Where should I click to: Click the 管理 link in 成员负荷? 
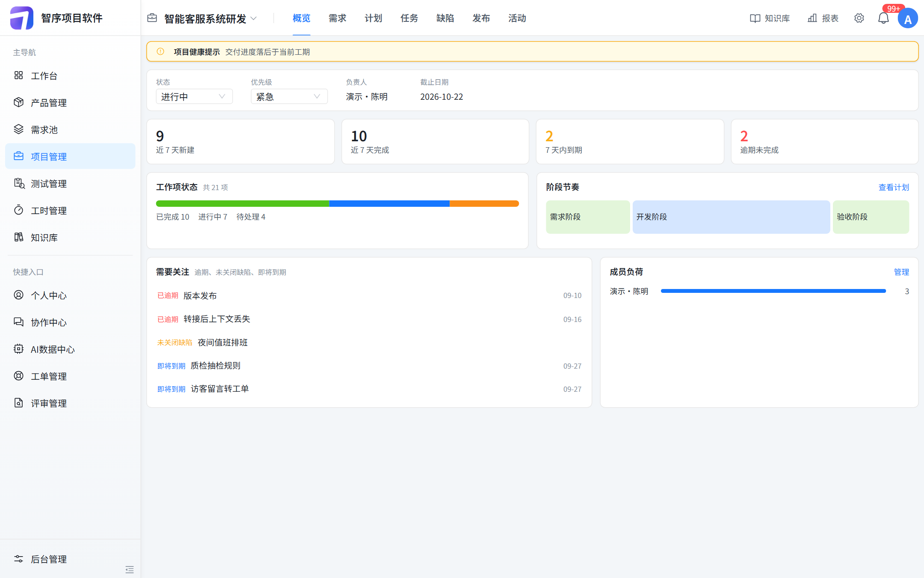901,272
